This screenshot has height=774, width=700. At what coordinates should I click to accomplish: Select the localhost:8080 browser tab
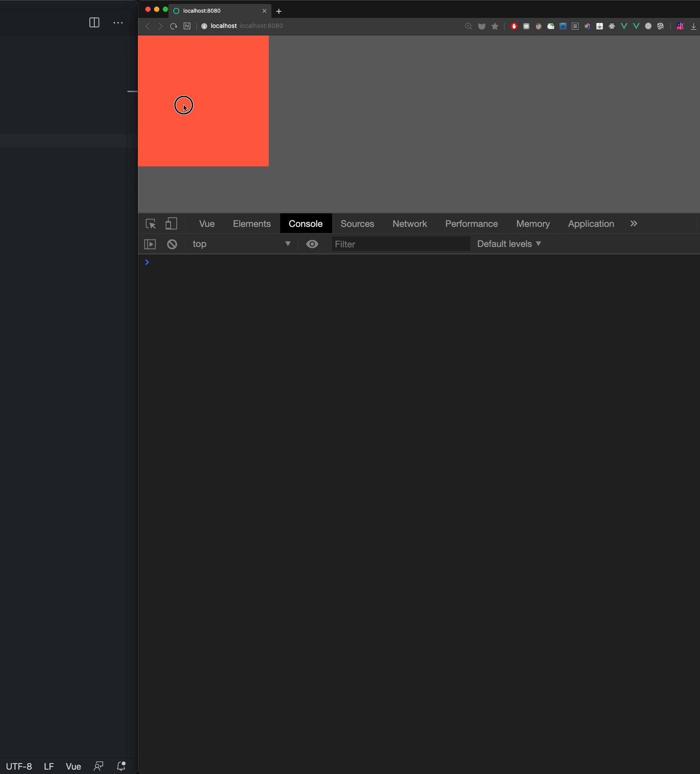pos(220,11)
